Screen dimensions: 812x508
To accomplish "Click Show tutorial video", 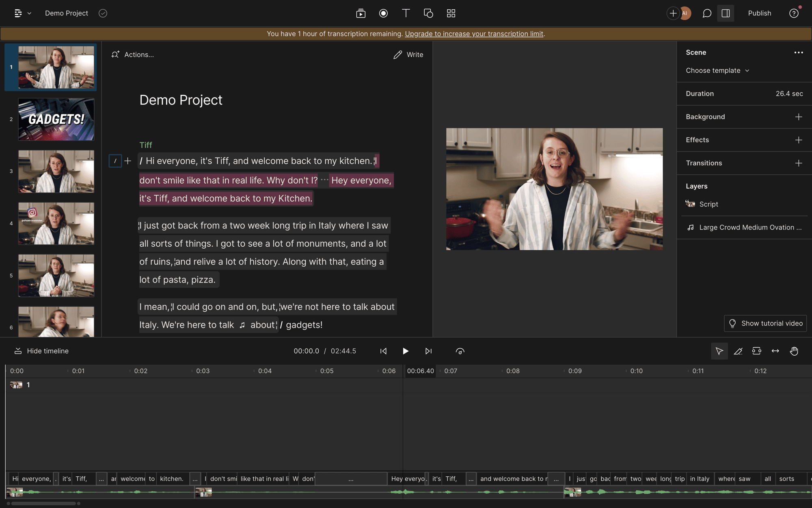I will pos(765,323).
